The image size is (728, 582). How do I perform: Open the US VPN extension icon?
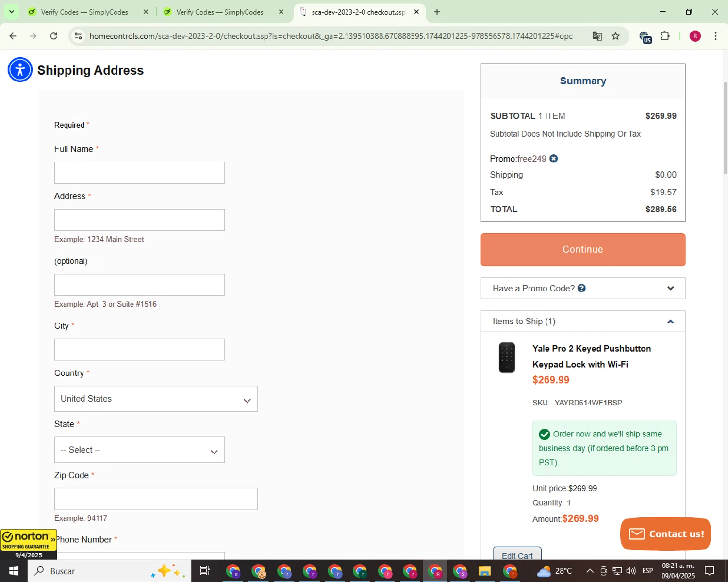click(x=645, y=37)
